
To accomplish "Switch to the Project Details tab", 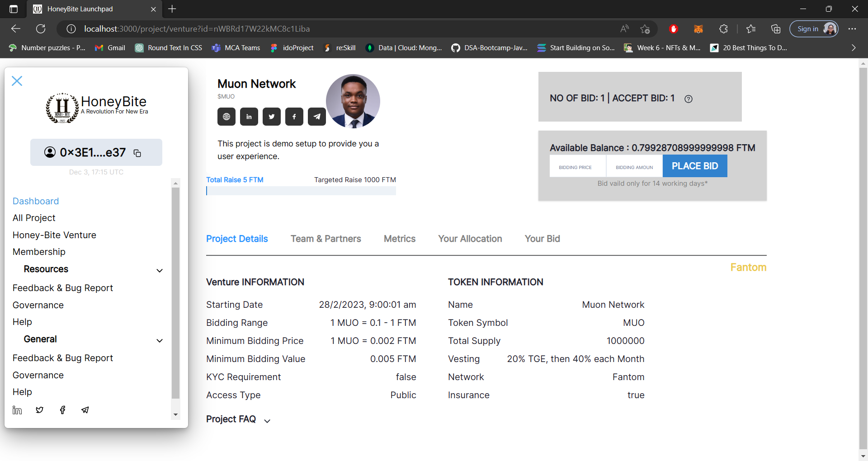I will pyautogui.click(x=237, y=239).
